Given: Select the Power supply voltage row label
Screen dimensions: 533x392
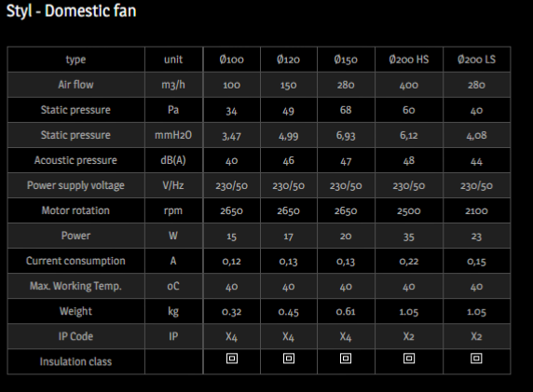Looking at the screenshot, I should click(x=75, y=185).
